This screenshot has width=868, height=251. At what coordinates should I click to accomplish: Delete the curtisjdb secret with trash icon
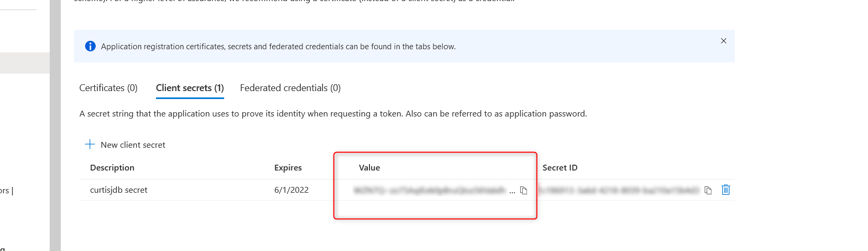726,190
